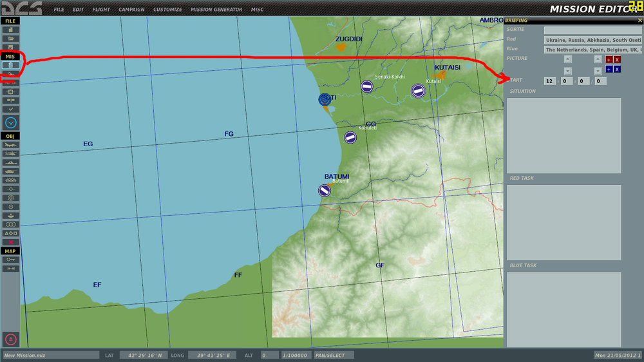
Task: Click the New Mission.miz filename in status bar
Action: tap(51, 355)
